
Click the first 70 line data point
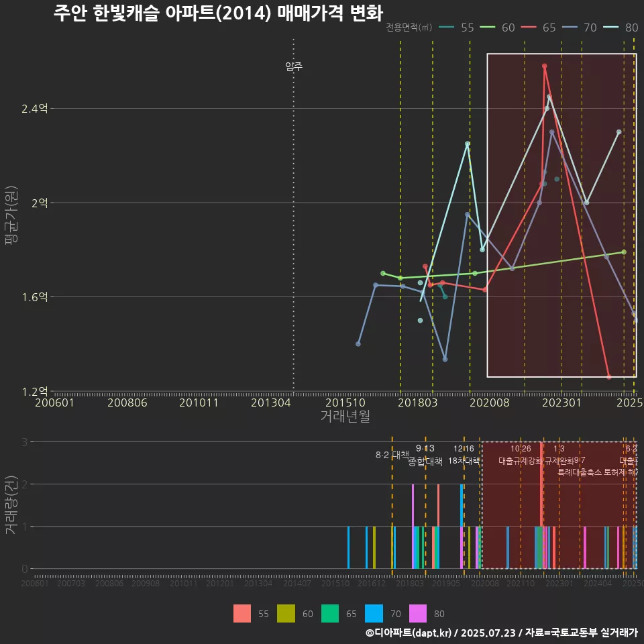pos(358,343)
